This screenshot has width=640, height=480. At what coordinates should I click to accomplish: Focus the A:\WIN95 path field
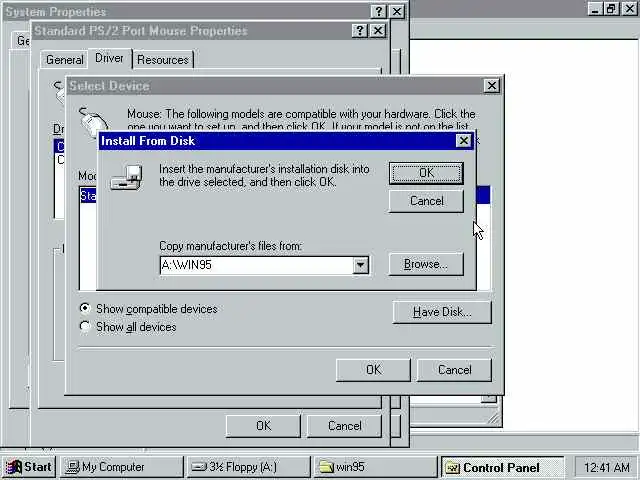257,265
